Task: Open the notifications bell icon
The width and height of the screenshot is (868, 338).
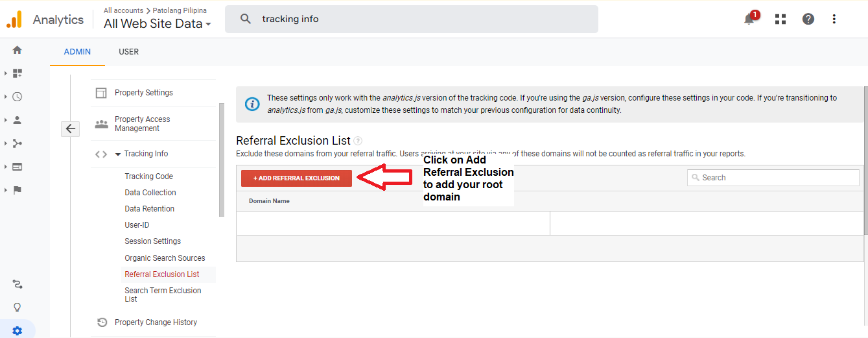Action: point(749,19)
